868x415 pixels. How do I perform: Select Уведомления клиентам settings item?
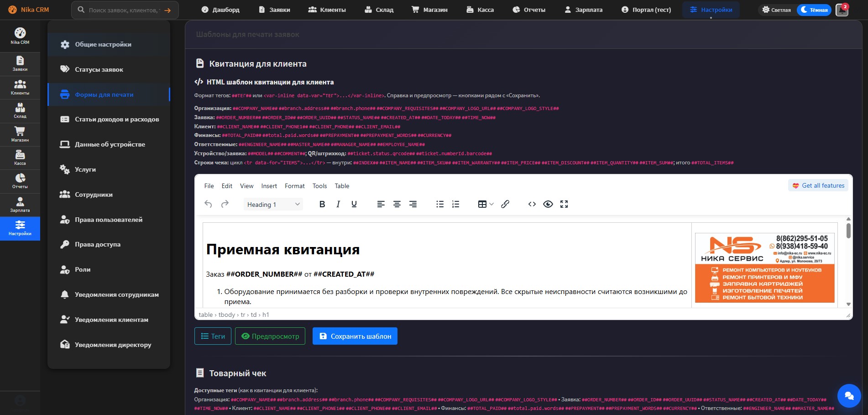tap(109, 320)
